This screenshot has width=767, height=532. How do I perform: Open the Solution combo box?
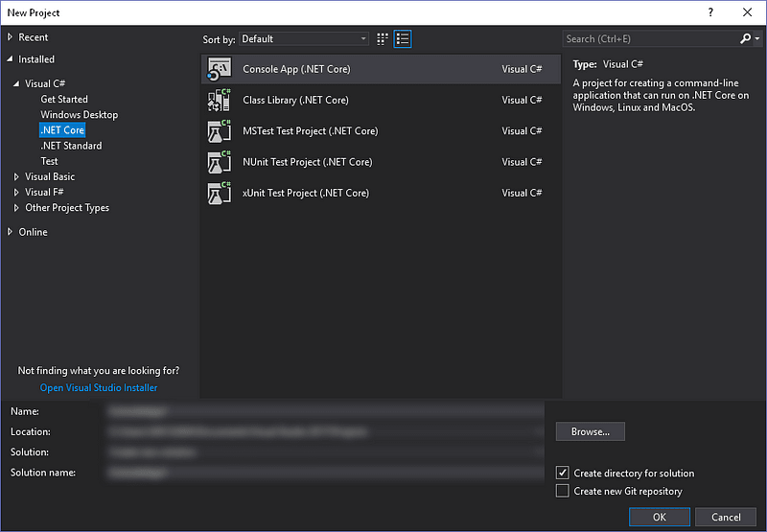(325, 452)
